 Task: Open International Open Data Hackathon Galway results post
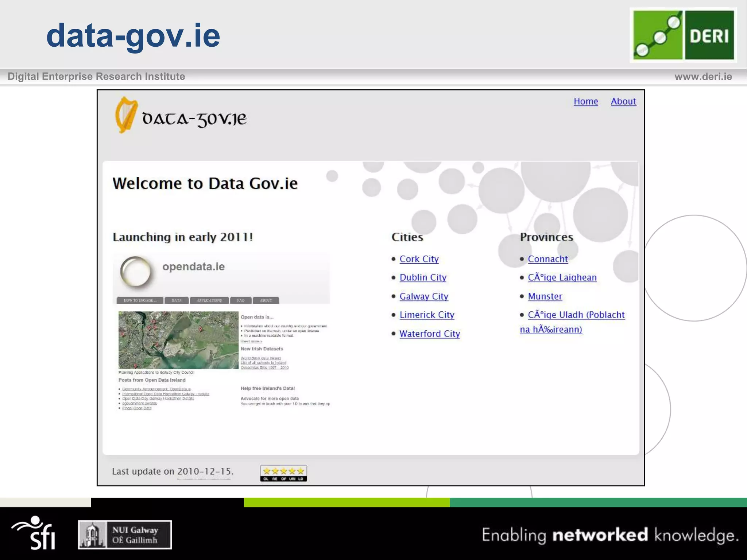tap(166, 394)
